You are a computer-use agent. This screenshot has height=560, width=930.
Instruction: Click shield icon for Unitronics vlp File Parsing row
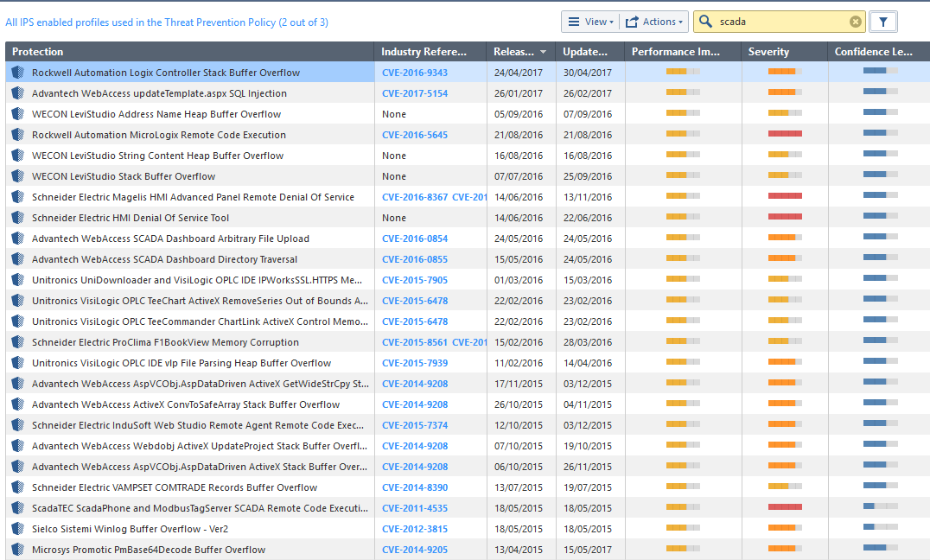18,363
